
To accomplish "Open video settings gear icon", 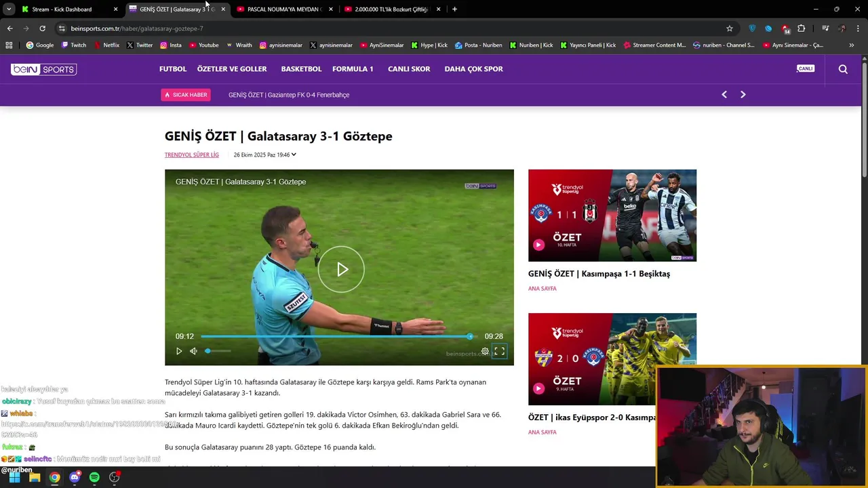I will tap(485, 351).
